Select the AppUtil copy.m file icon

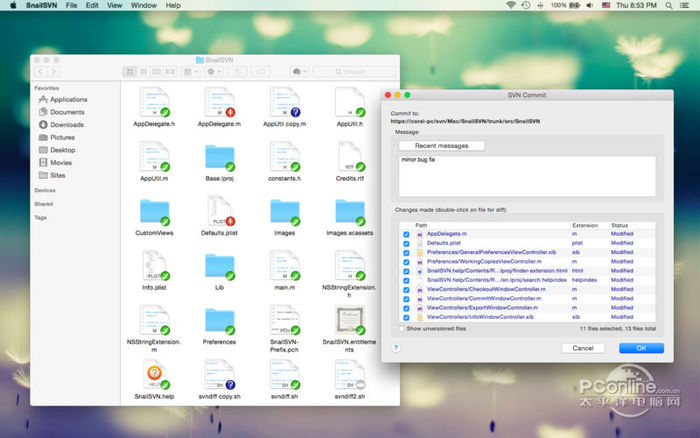coord(283,102)
